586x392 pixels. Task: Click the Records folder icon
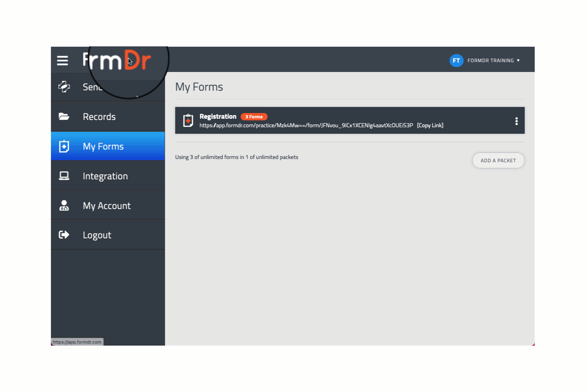[x=64, y=117]
